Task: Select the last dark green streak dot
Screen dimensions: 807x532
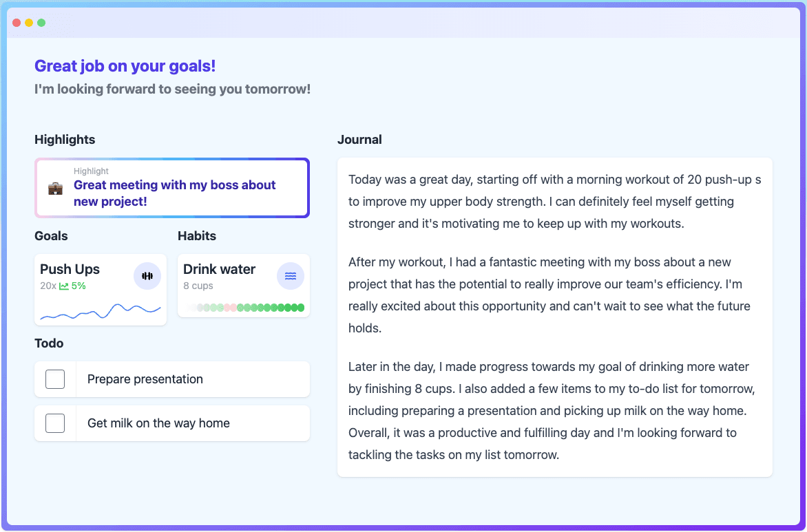Action: [301, 308]
